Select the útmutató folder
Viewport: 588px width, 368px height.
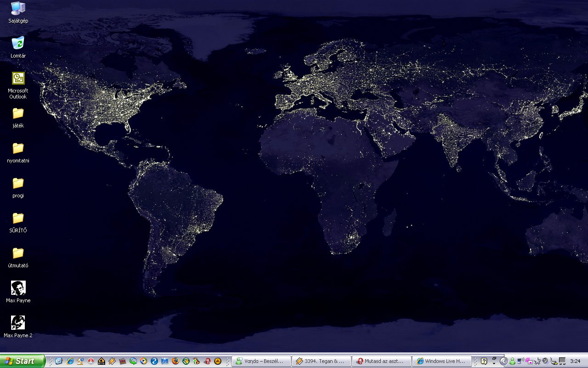[18, 257]
